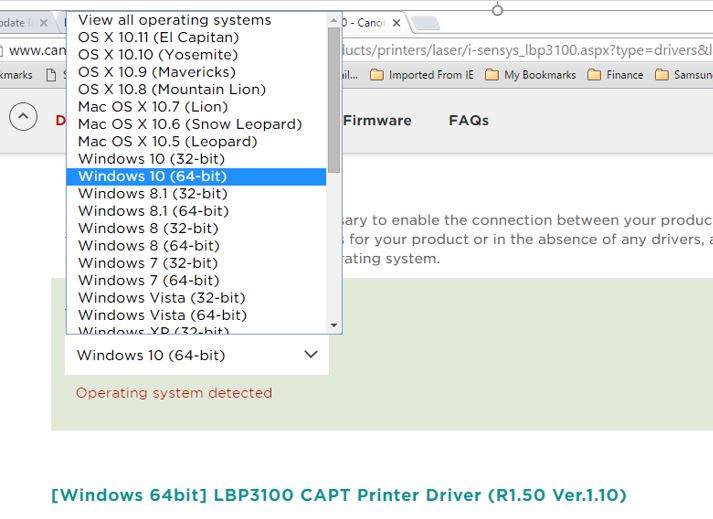Close the first browser tab on the left

(43, 23)
